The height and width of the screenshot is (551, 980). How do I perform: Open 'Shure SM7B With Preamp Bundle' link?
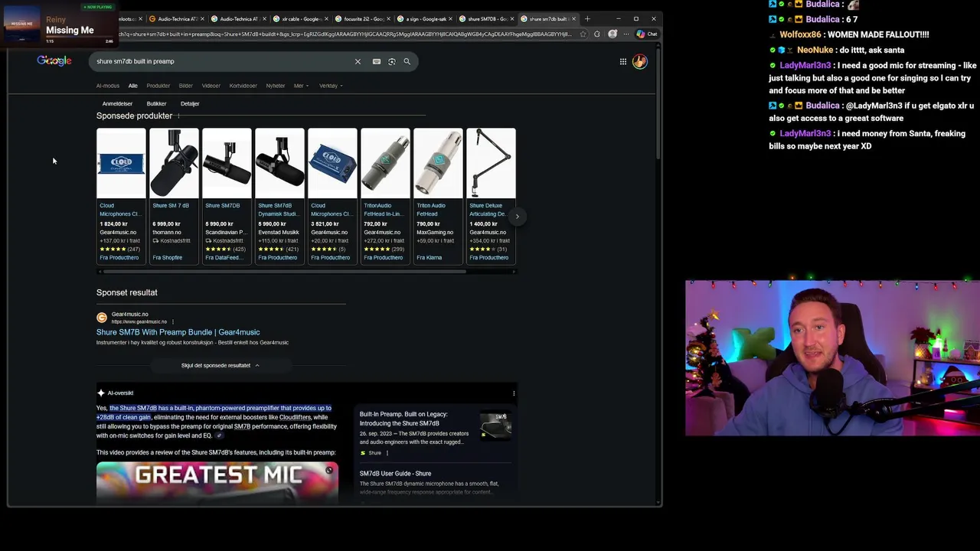(178, 332)
